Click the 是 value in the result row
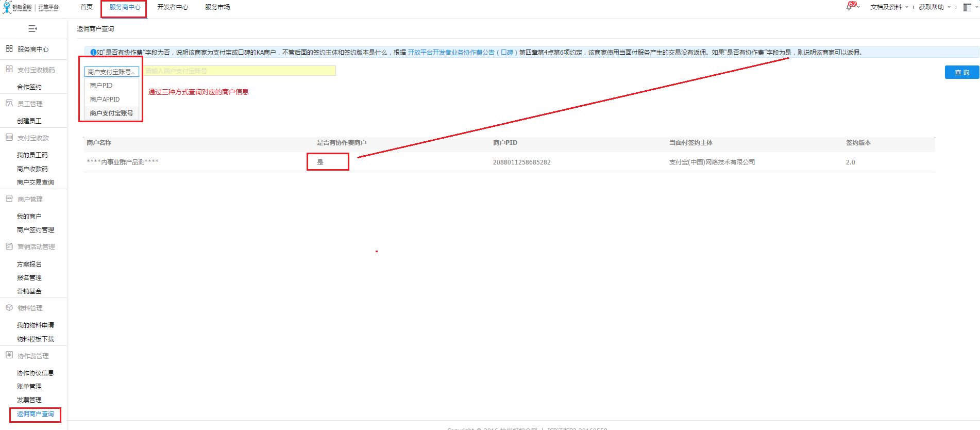 pyautogui.click(x=320, y=162)
